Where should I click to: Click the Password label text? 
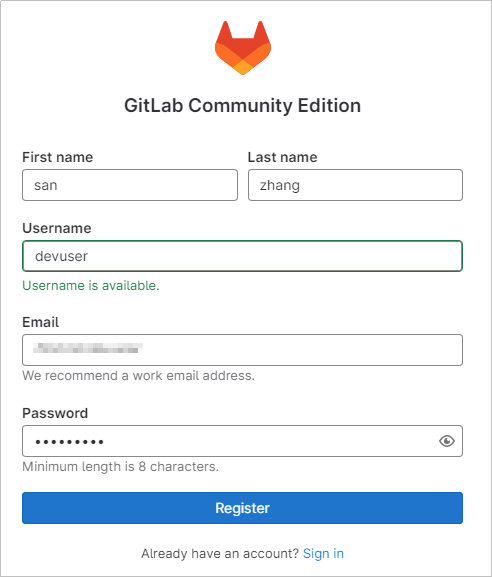[x=55, y=413]
